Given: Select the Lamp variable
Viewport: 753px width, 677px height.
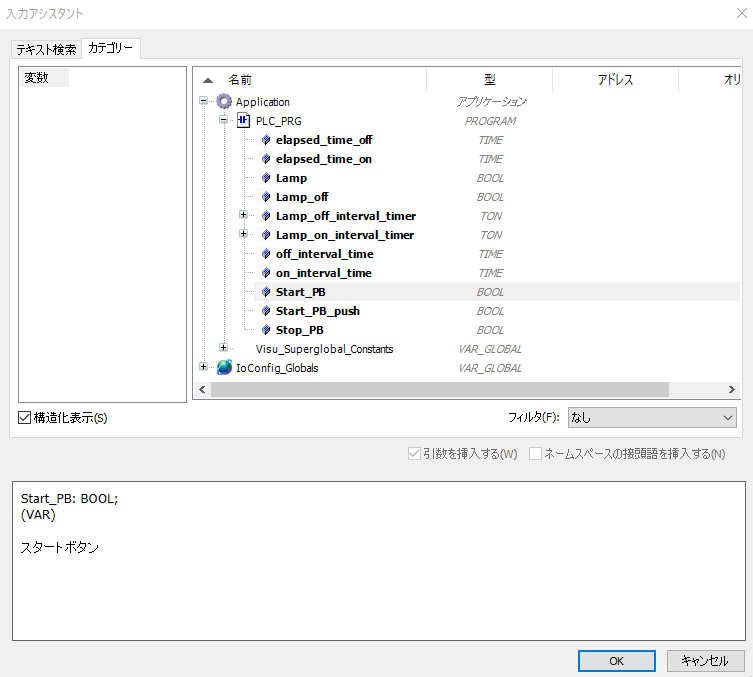Looking at the screenshot, I should [291, 178].
